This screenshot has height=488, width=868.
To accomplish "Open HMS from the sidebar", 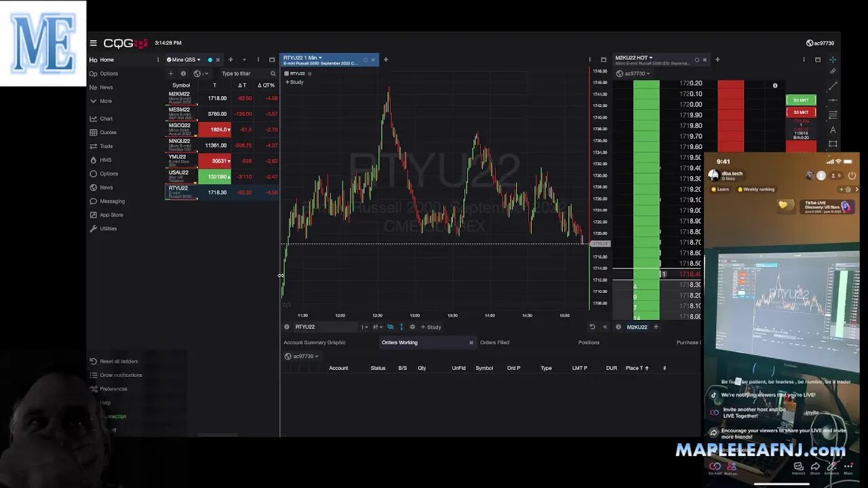I will click(x=101, y=160).
